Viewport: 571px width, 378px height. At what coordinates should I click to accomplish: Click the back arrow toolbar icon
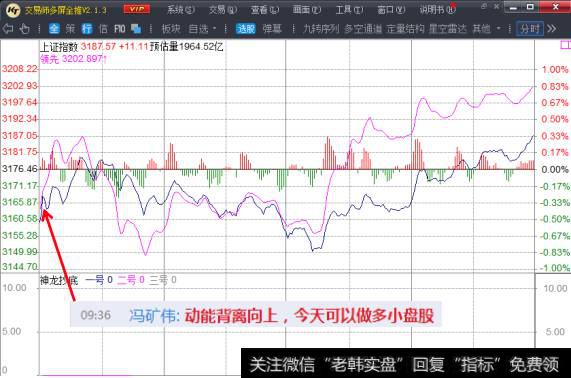(x=8, y=28)
